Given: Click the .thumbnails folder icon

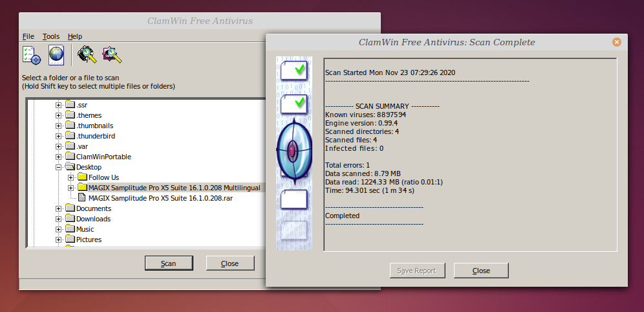Looking at the screenshot, I should (x=70, y=126).
